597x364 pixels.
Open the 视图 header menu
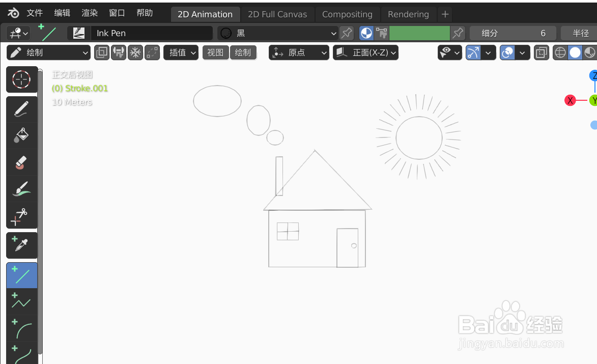215,52
